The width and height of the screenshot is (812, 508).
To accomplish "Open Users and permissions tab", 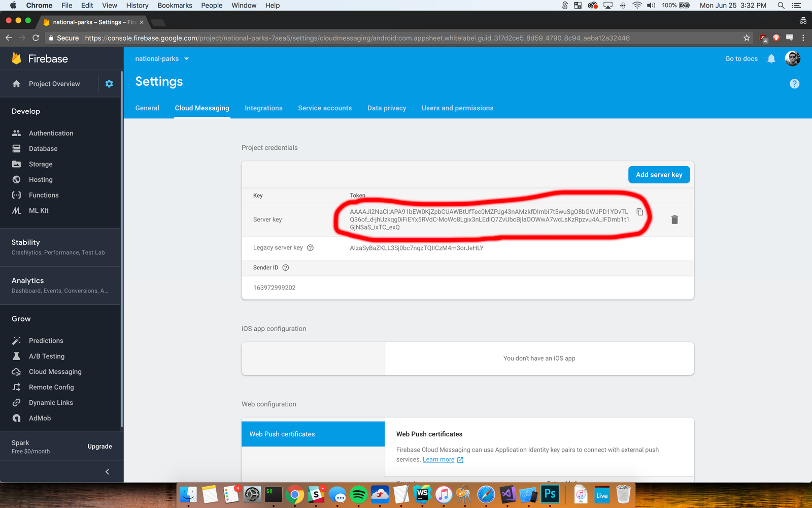I will pyautogui.click(x=457, y=108).
